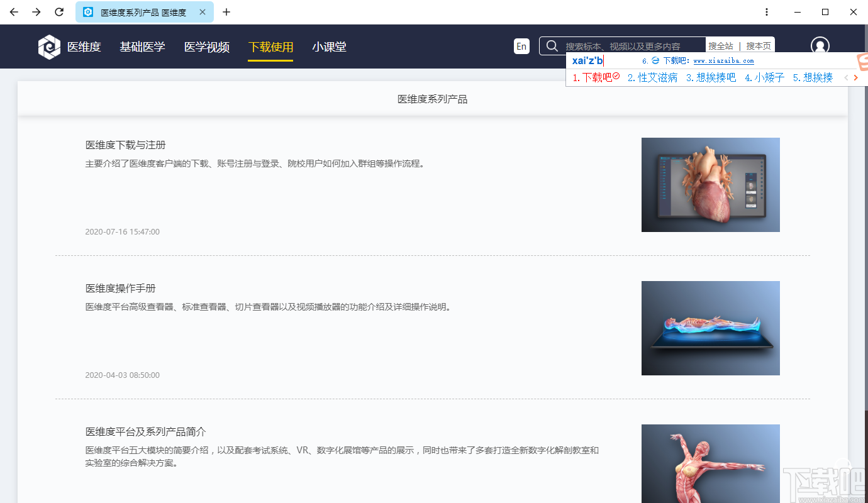
Task: Open a new browser tab with the plus icon
Action: click(x=226, y=12)
